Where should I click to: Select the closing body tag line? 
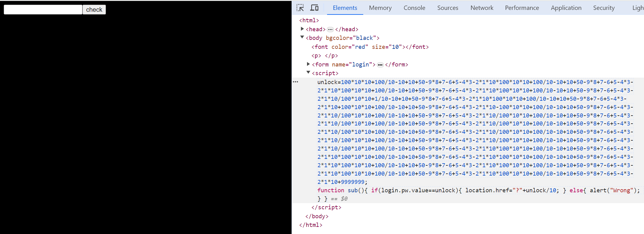[x=317, y=216]
